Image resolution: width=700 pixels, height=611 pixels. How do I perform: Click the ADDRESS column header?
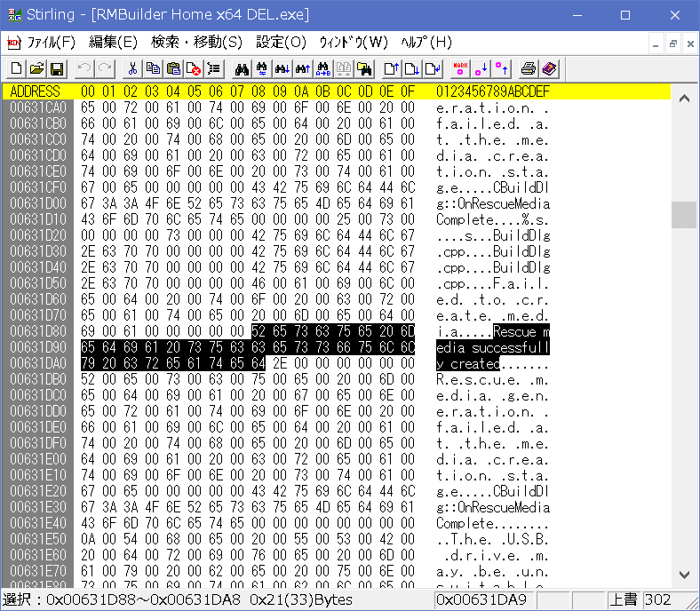coord(35,92)
